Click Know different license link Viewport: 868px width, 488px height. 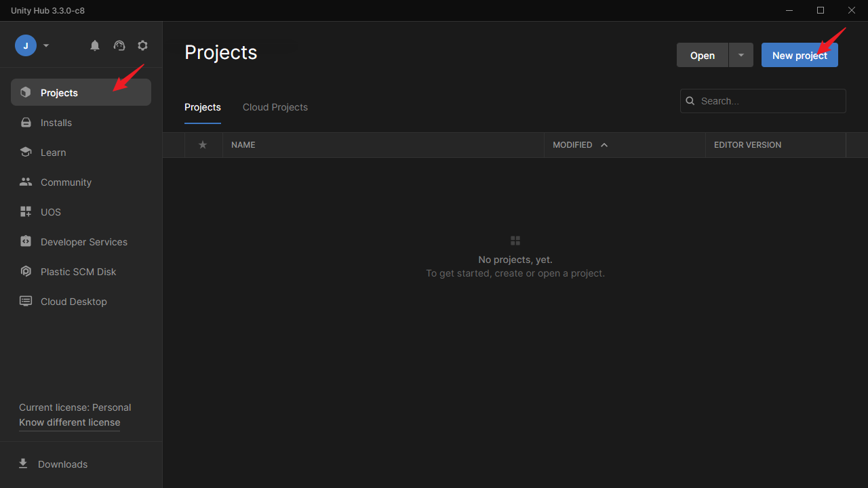click(x=70, y=422)
